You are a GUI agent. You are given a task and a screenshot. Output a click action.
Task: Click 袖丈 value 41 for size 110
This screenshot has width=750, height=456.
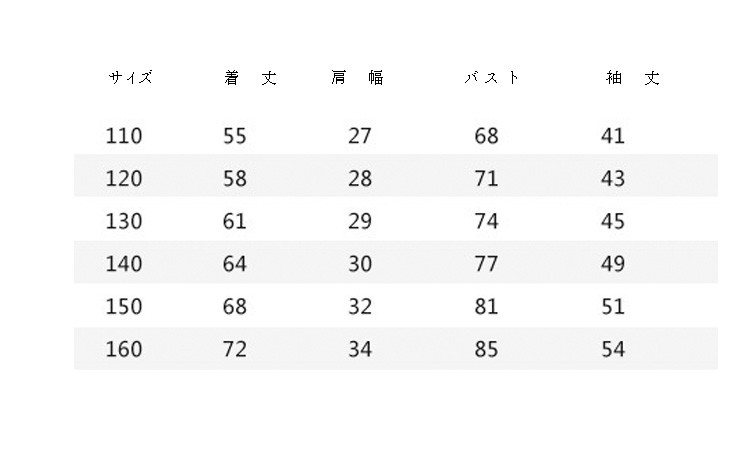[613, 136]
